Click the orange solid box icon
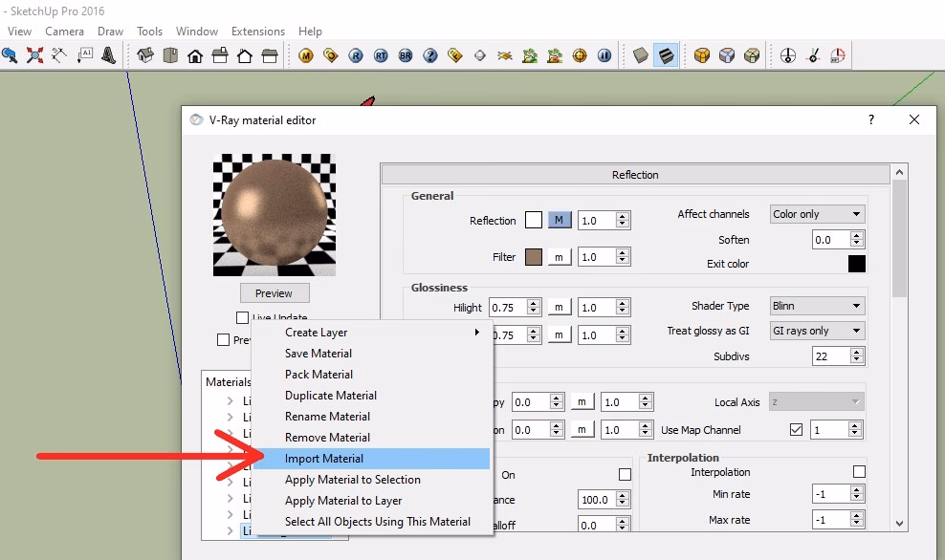945x560 pixels. (x=702, y=56)
